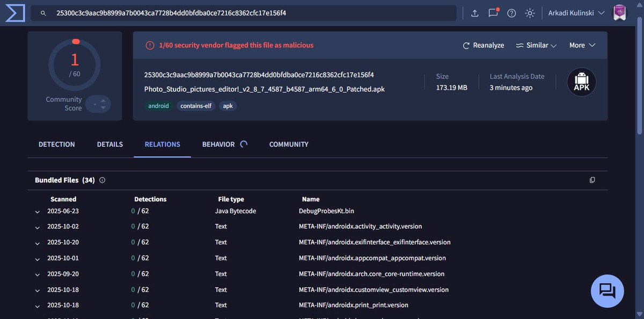Expand the androidx.activity_activity.version row

(x=38, y=228)
